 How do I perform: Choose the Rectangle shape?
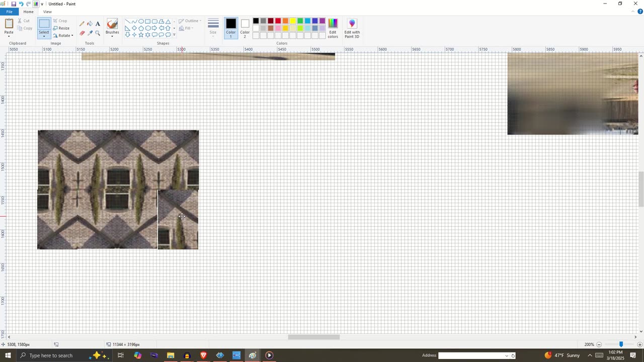pyautogui.click(x=148, y=22)
